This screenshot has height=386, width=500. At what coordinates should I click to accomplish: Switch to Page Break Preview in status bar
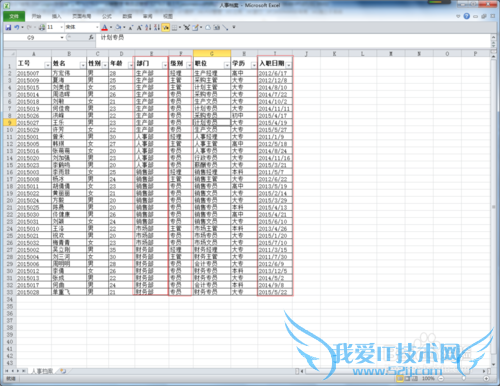coord(414,378)
